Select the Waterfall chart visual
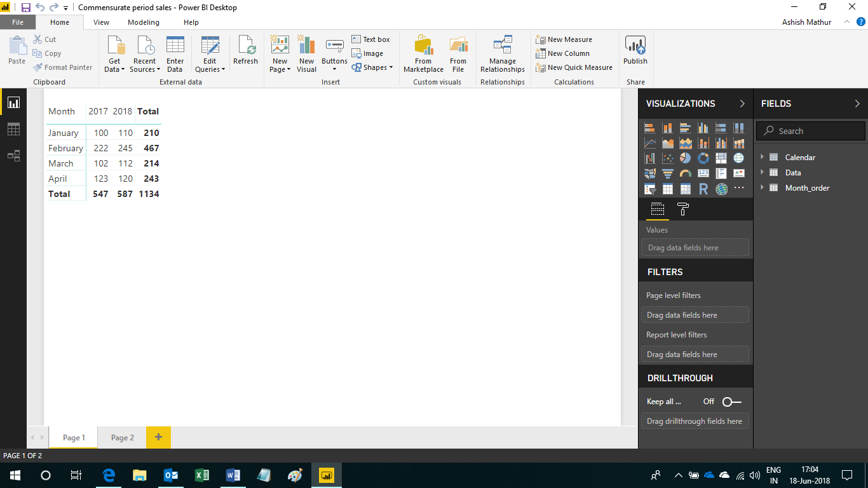 point(650,158)
